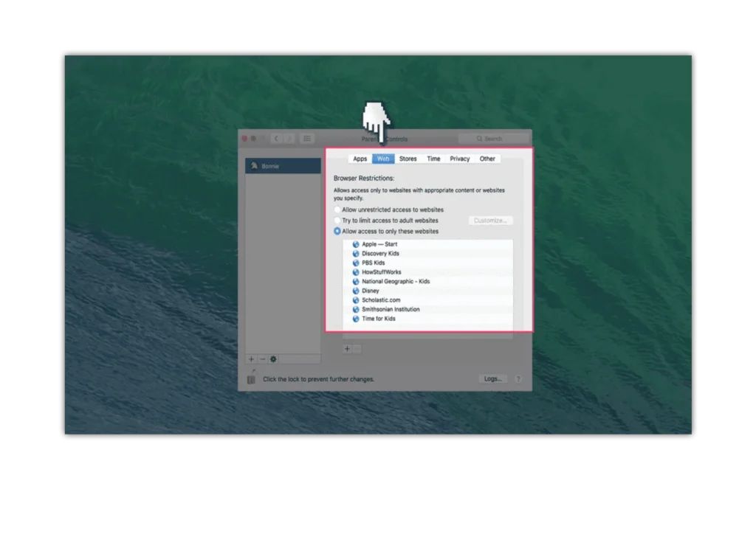
Task: Select Allow access to only these websites
Action: [337, 232]
